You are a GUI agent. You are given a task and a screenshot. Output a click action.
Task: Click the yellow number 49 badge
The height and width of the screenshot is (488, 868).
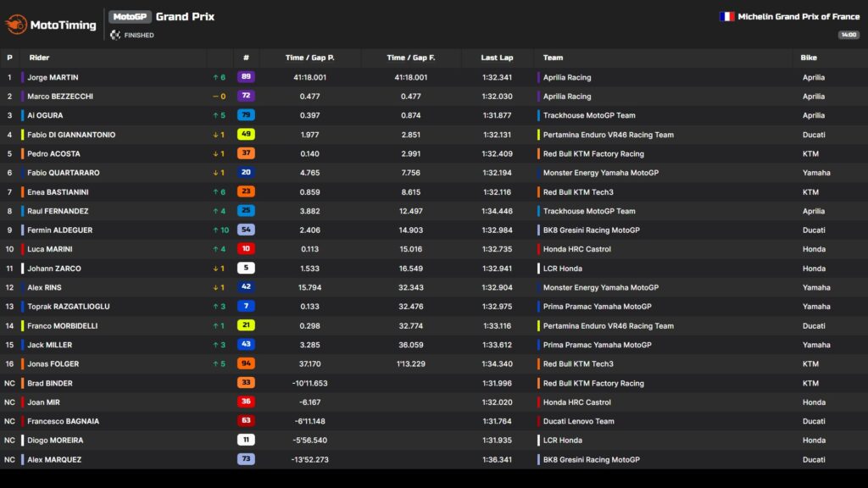point(246,134)
